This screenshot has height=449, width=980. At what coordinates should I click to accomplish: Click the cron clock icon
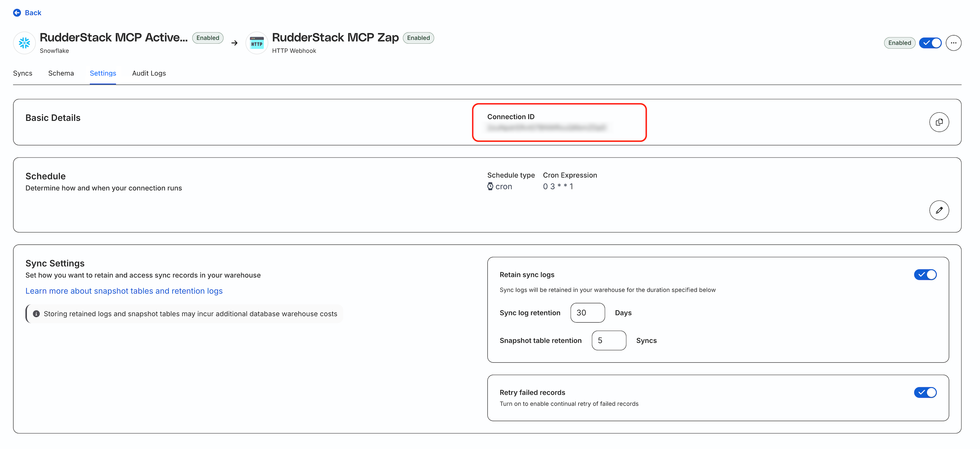tap(490, 186)
